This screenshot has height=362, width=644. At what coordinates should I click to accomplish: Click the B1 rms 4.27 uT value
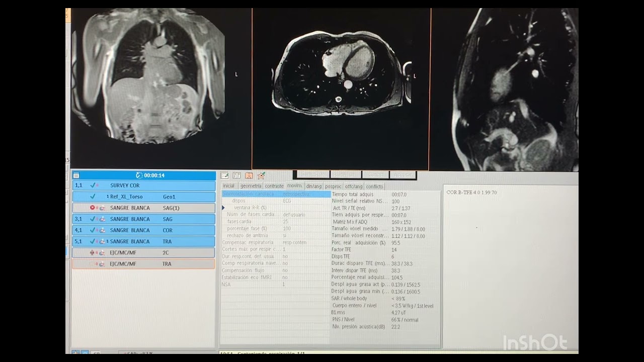[x=398, y=312]
